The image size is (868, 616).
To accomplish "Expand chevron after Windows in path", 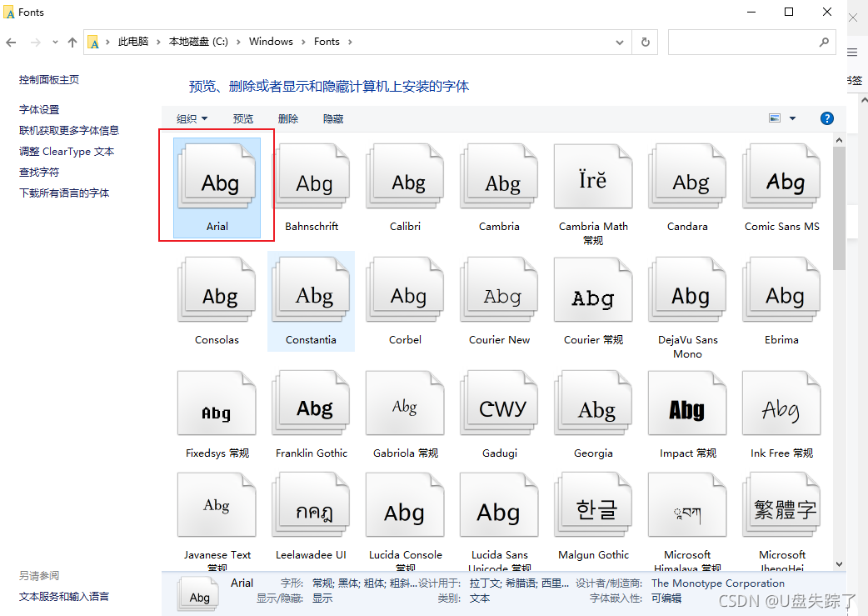I will click(x=303, y=43).
